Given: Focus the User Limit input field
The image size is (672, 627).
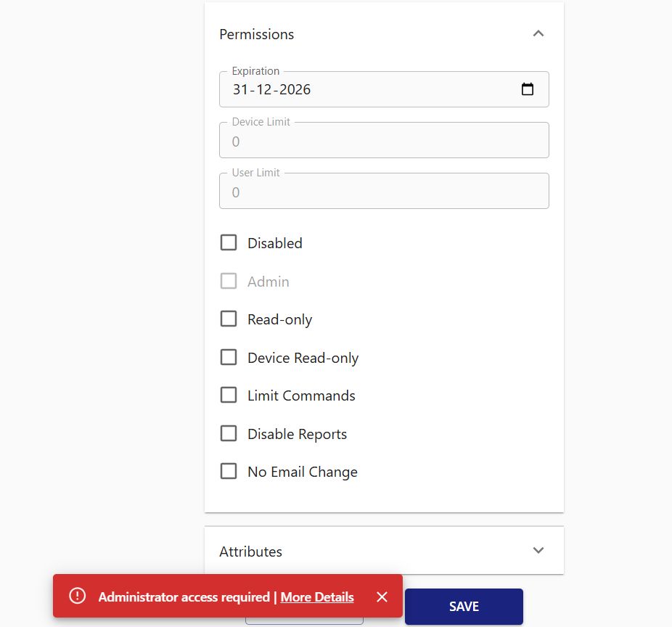Looking at the screenshot, I should coord(383,192).
